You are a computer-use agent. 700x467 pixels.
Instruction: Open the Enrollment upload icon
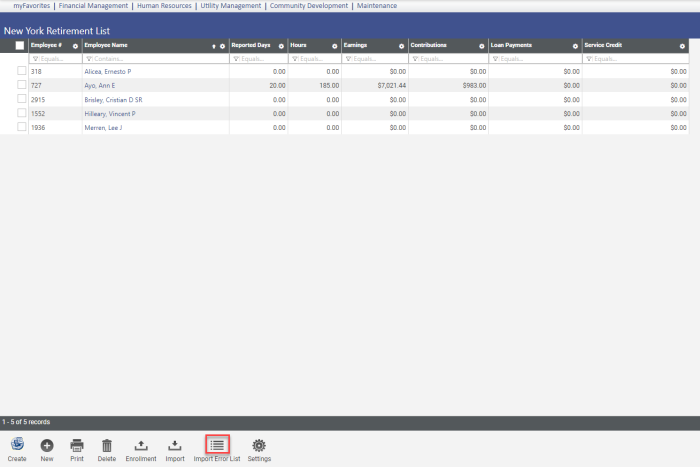[x=141, y=445]
